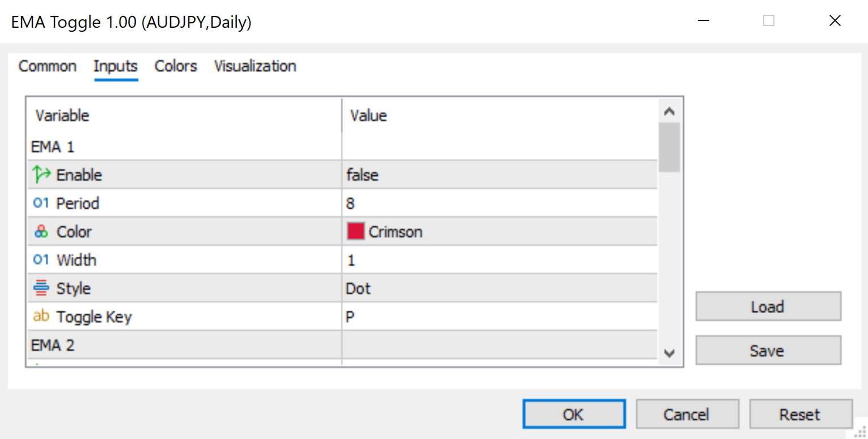Image resolution: width=868 pixels, height=439 pixels.
Task: Open the Colors tab
Action: [176, 66]
